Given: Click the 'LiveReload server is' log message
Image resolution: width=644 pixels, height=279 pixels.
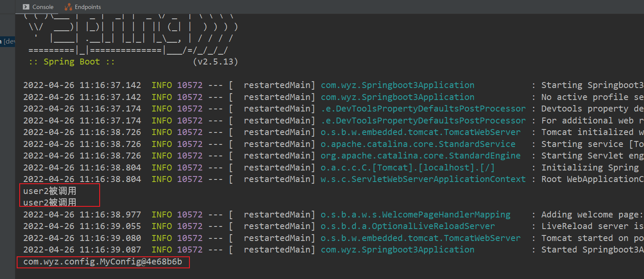Looking at the screenshot, I should point(593,226).
